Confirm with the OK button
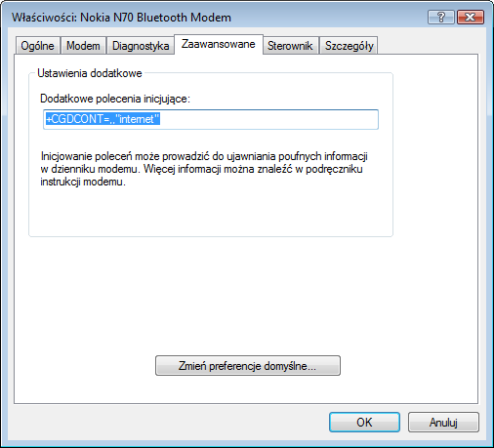This screenshot has width=494, height=448. (x=364, y=422)
